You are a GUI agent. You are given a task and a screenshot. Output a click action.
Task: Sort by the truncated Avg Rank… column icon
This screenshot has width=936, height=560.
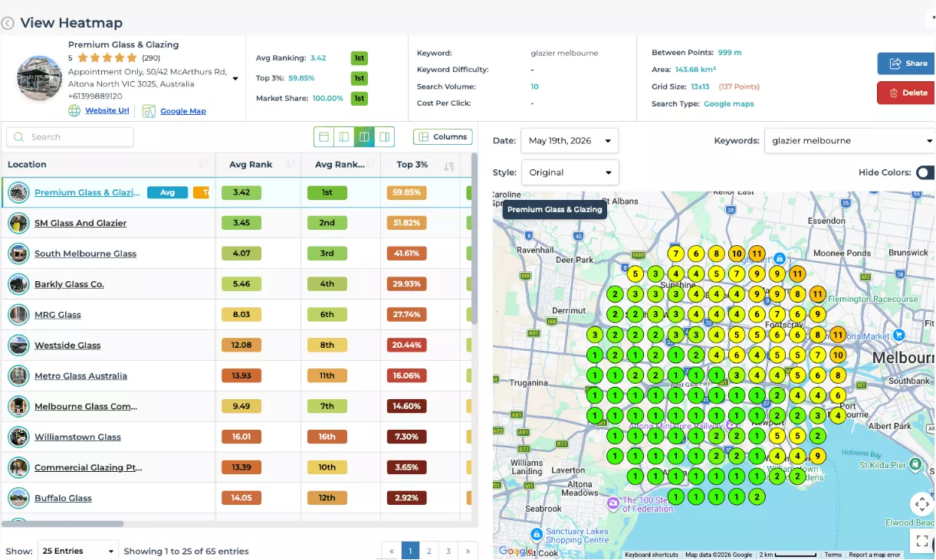372,165
